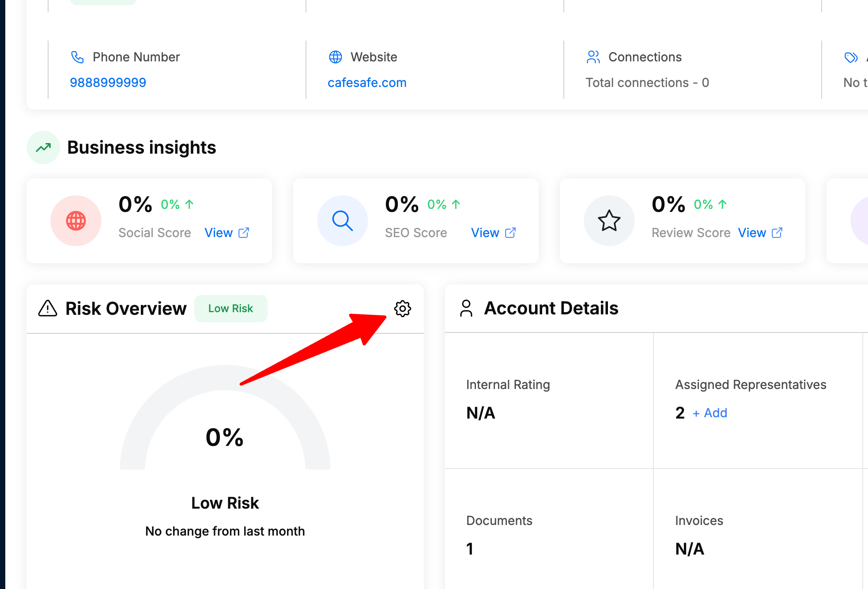The height and width of the screenshot is (589, 868).
Task: Click the Phone Number handset icon
Action: [77, 57]
